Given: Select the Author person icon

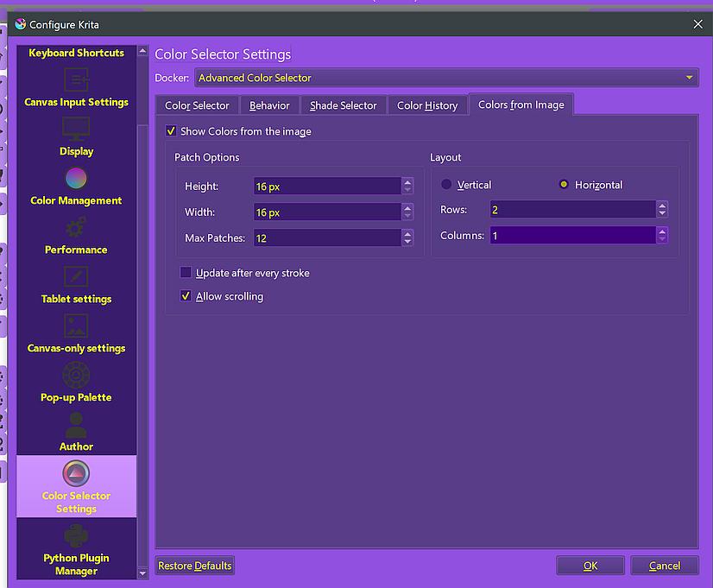Looking at the screenshot, I should click(x=76, y=425).
